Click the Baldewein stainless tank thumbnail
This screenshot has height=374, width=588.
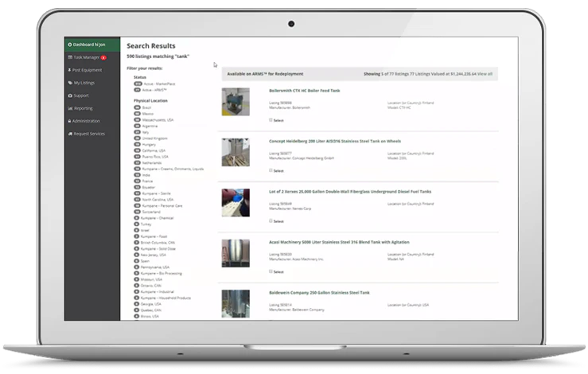click(x=236, y=304)
